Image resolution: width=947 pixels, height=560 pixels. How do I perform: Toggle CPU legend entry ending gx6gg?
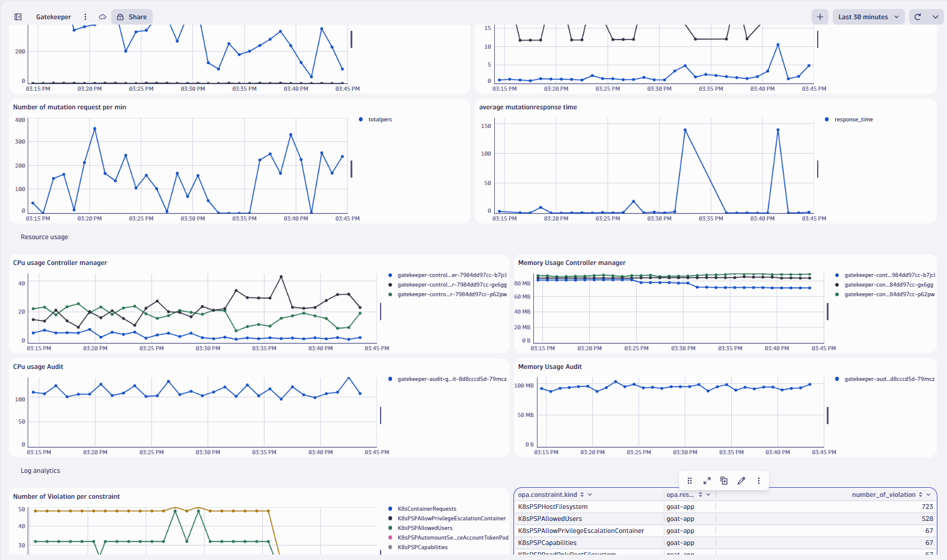coord(448,285)
